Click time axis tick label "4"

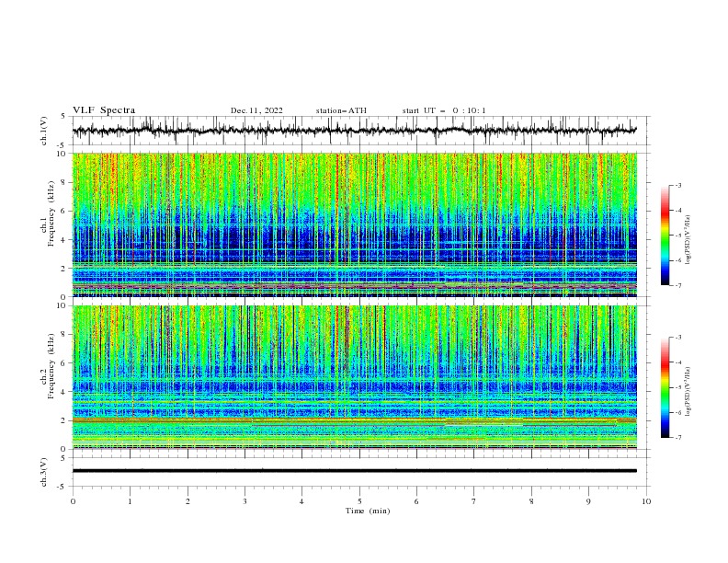coord(301,501)
